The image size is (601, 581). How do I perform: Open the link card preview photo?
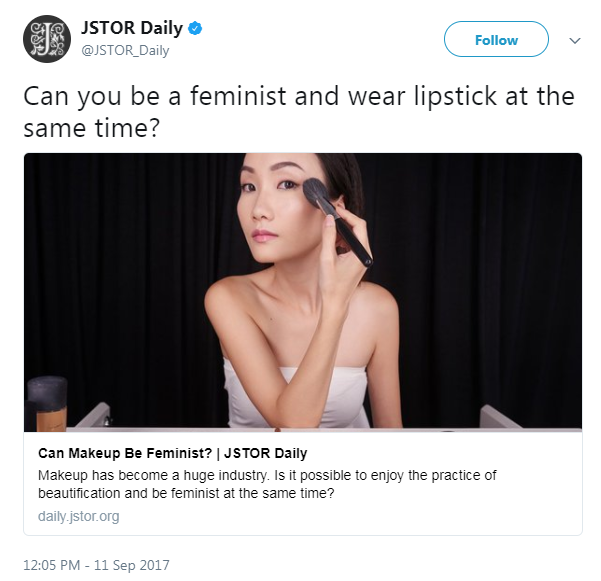coord(303,292)
